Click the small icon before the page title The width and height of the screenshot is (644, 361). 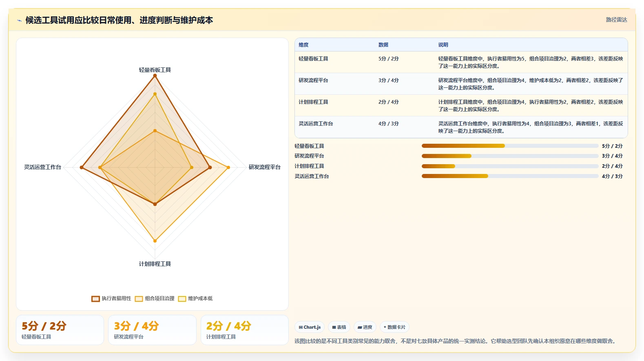tap(19, 20)
